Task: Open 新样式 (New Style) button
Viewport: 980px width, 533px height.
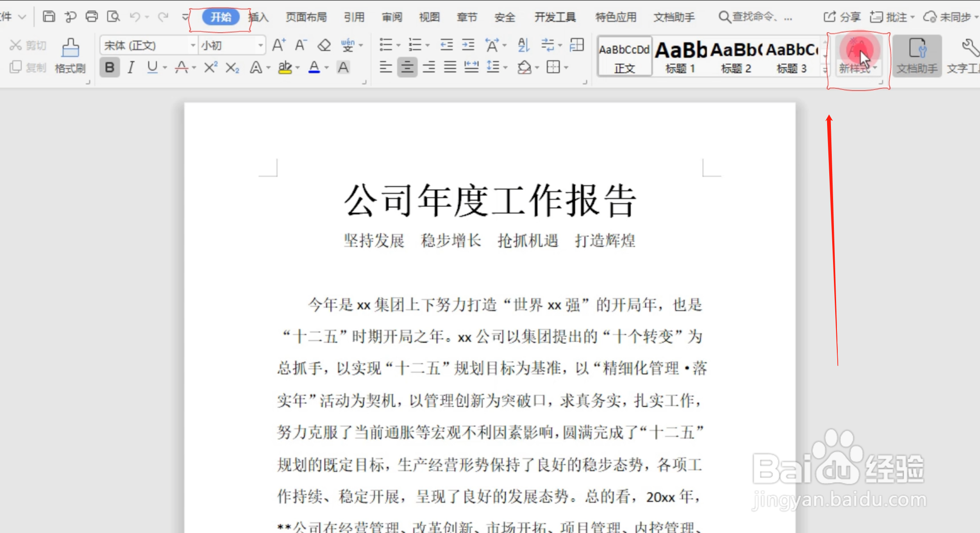Action: coord(857,56)
